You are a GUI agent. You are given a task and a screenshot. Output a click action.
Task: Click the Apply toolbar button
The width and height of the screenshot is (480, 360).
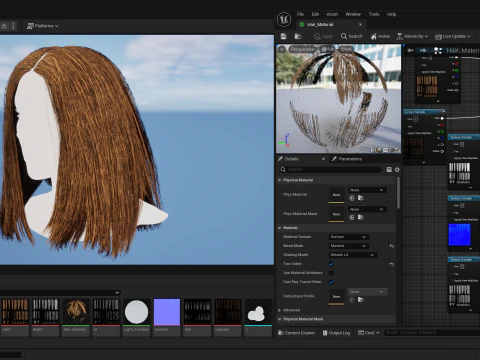323,36
